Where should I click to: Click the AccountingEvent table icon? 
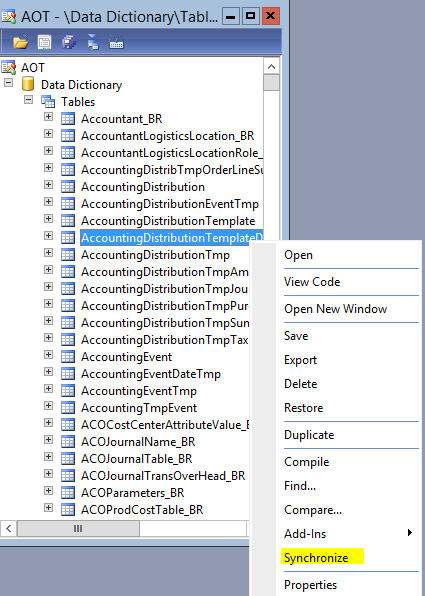[68, 357]
